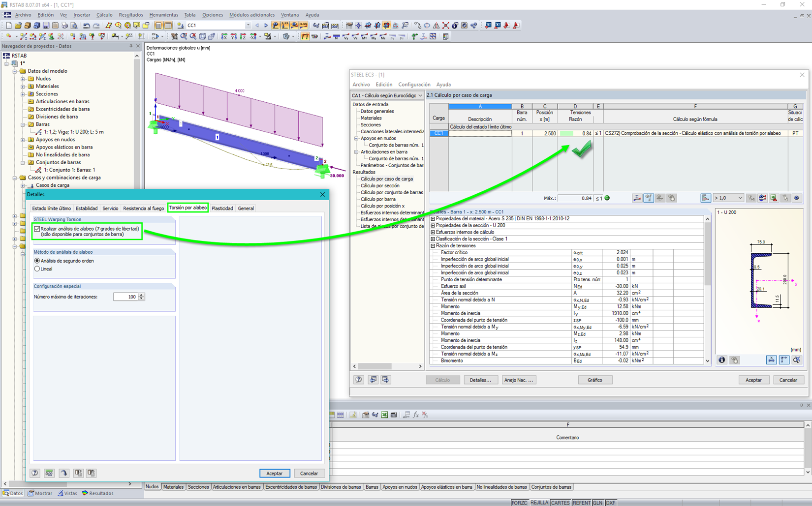
Task: Click the section info icon below U 200 preview
Action: (x=722, y=360)
